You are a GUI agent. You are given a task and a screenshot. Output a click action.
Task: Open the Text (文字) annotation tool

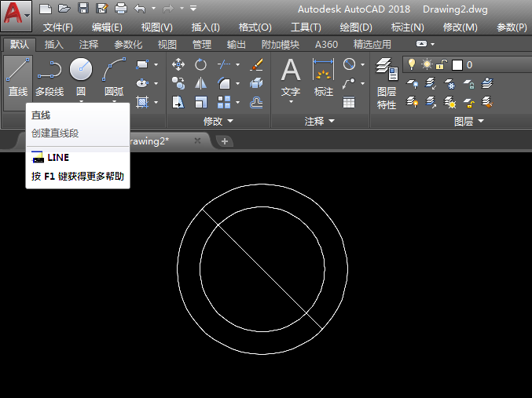pyautogui.click(x=291, y=79)
